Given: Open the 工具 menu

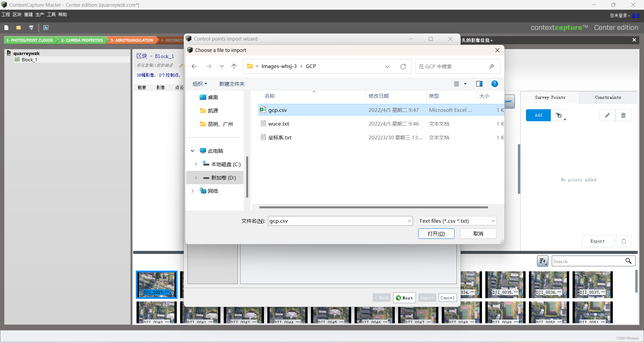Looking at the screenshot, I should (x=51, y=14).
